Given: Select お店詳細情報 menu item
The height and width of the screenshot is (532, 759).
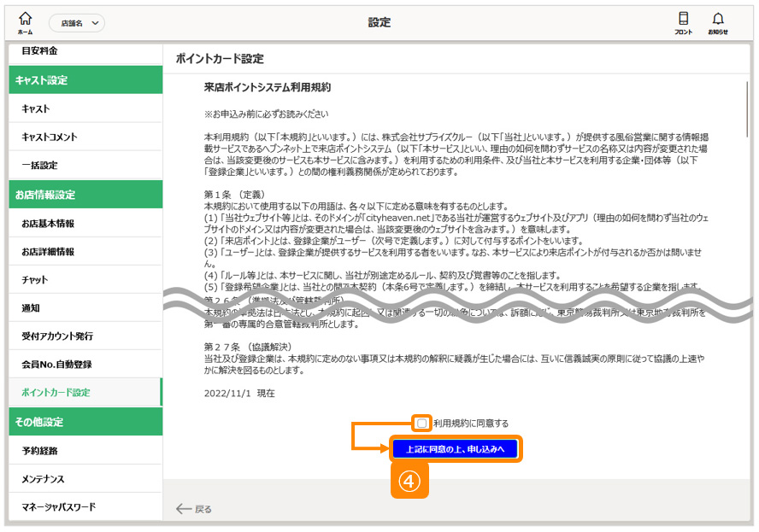Looking at the screenshot, I should click(48, 252).
